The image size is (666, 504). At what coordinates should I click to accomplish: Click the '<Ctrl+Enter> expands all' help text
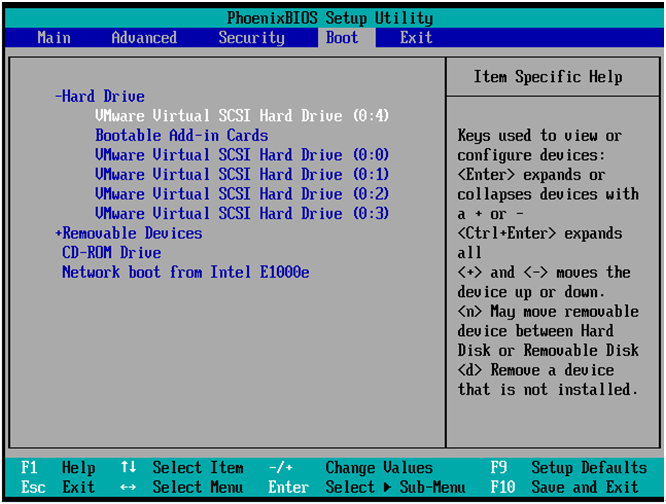[540, 243]
